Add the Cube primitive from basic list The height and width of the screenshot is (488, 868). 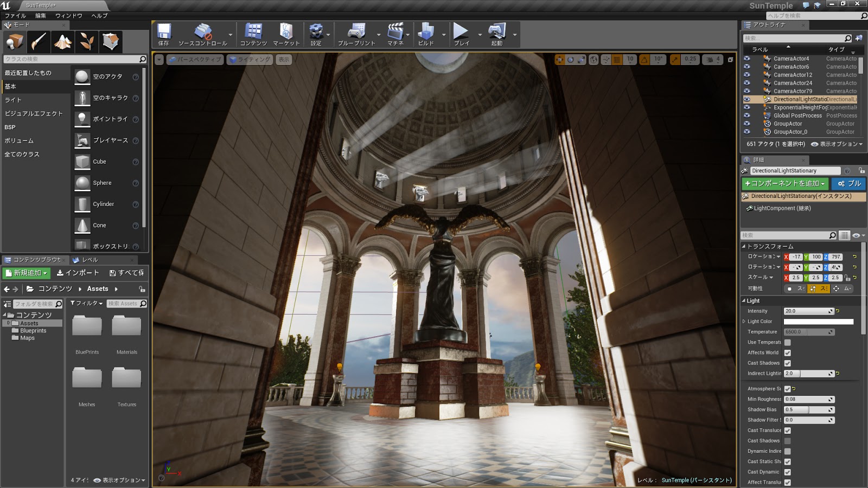[x=107, y=162]
